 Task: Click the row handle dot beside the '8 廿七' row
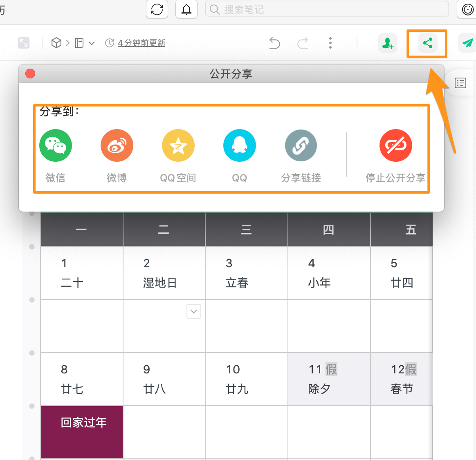coord(32,353)
